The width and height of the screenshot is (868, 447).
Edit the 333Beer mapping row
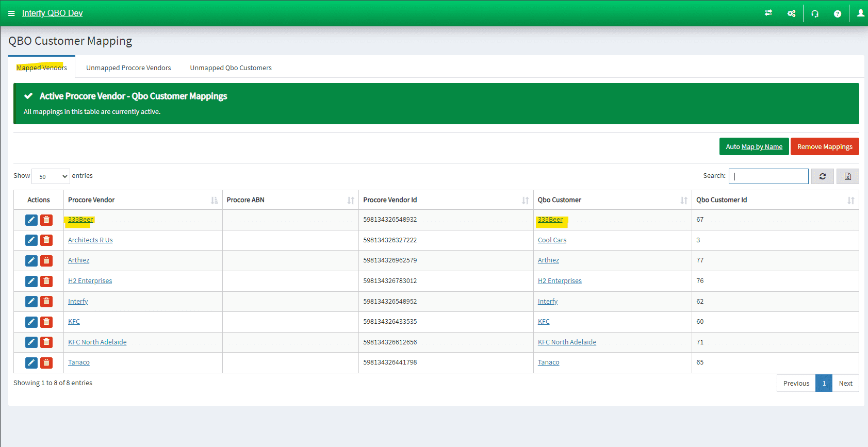31,220
